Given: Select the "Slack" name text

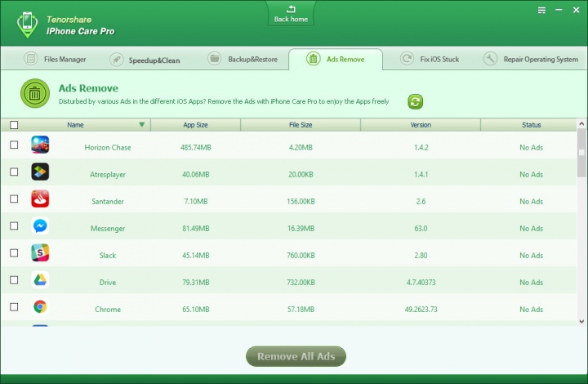Looking at the screenshot, I should pyautogui.click(x=108, y=256).
